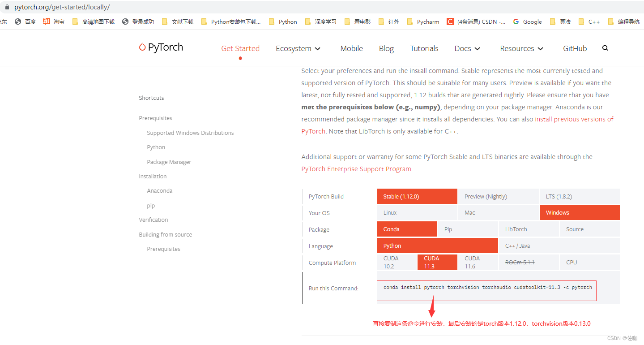Jump to Python shortcut in sidebar
Screen dimensions: 644x345
point(156,147)
